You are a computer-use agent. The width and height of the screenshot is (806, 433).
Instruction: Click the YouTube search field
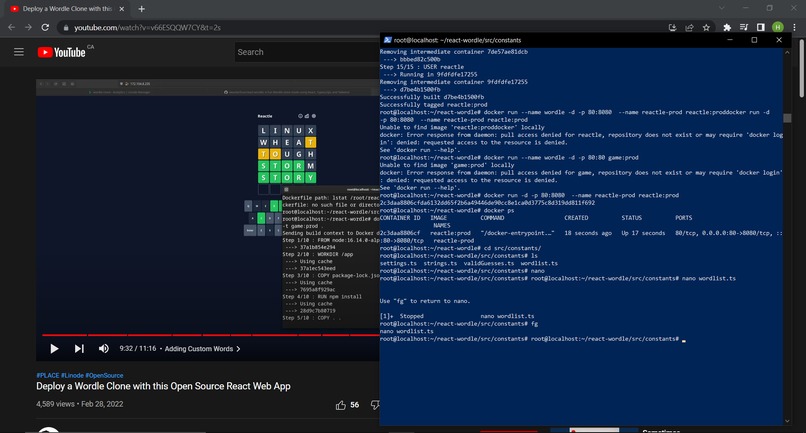(x=307, y=52)
